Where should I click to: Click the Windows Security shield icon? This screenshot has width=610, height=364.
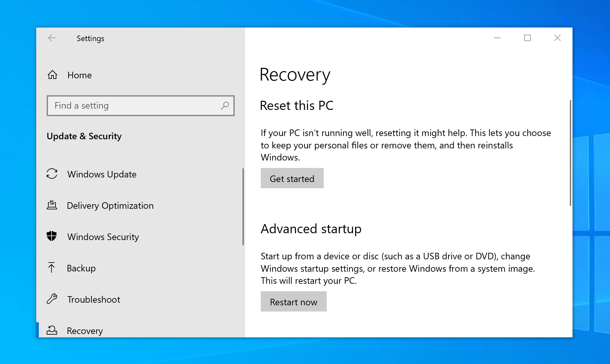[52, 236]
